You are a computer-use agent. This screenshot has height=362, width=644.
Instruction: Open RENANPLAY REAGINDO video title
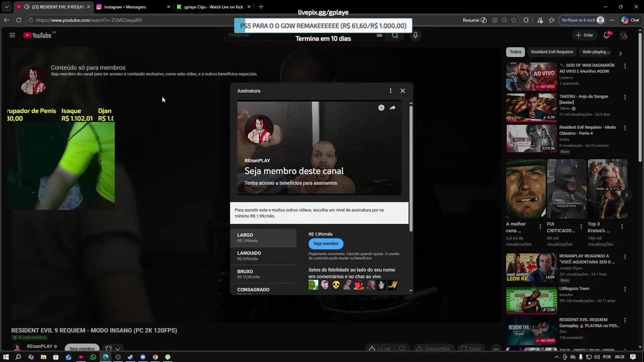587,259
